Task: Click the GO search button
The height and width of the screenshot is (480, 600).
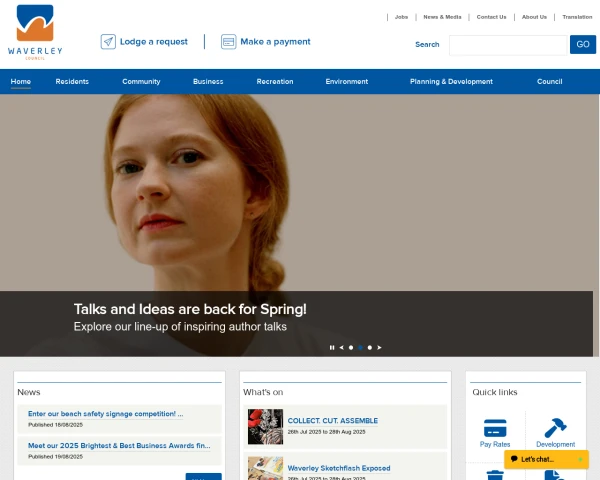Action: click(x=582, y=44)
